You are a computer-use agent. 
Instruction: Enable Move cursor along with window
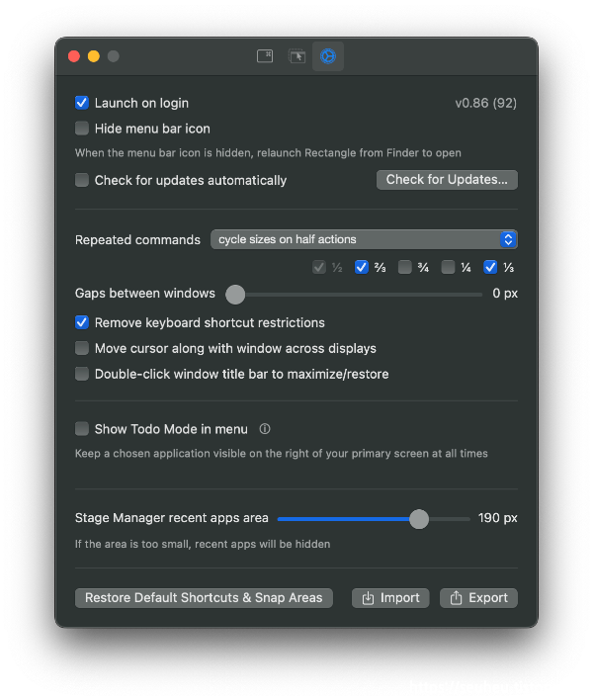pos(82,348)
